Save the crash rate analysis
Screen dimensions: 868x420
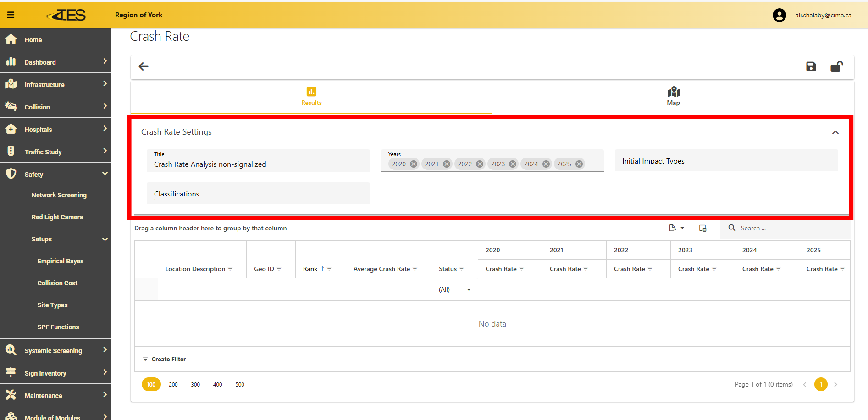811,67
